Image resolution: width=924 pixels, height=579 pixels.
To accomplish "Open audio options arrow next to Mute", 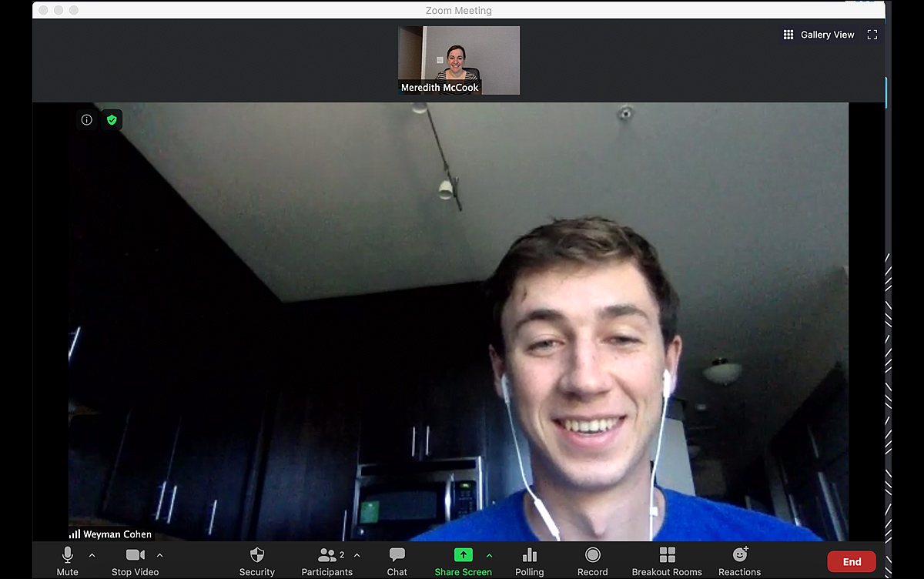I will click(92, 555).
